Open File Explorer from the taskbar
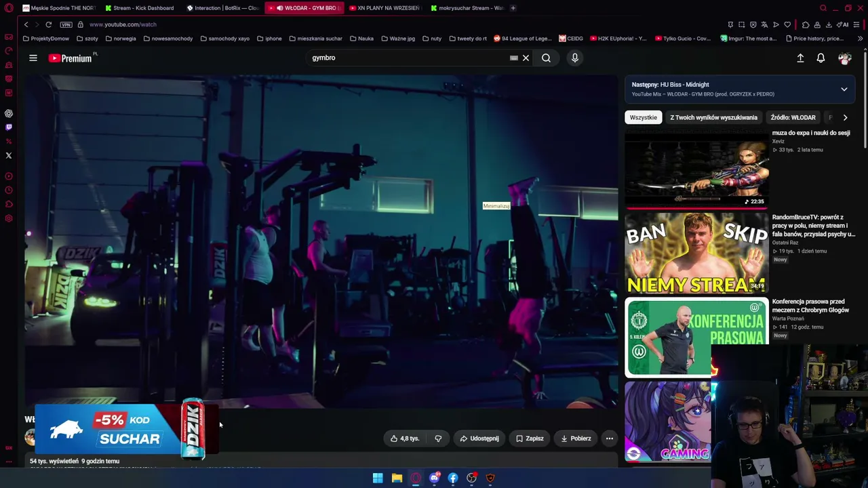The image size is (868, 488). (x=397, y=479)
